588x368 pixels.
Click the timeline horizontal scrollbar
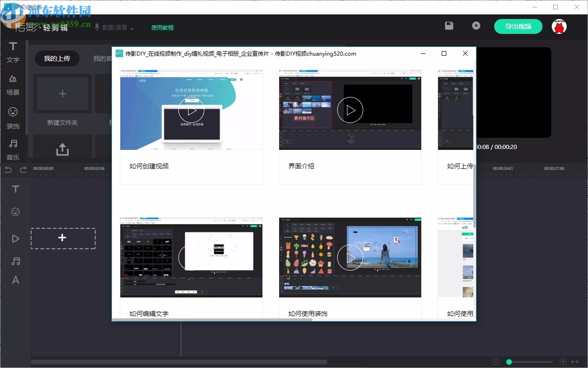(x=179, y=362)
